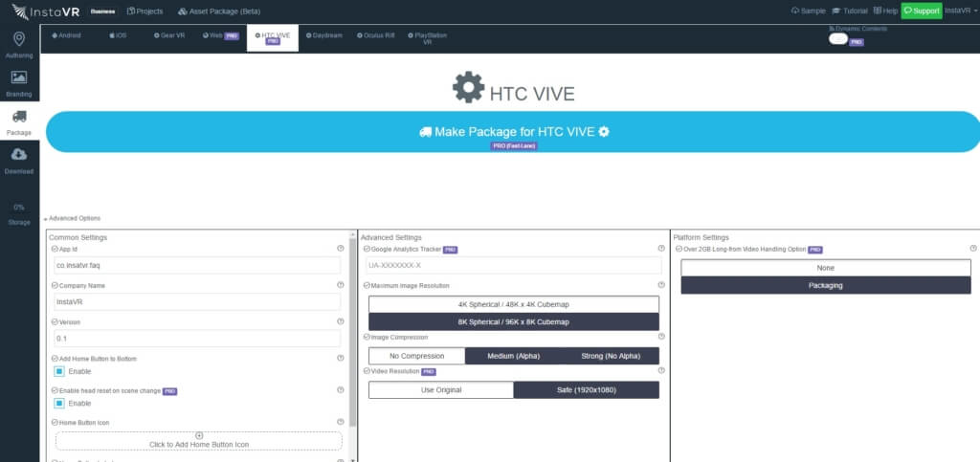The height and width of the screenshot is (462, 980).
Task: Switch to the Web platform tab
Action: pyautogui.click(x=221, y=36)
